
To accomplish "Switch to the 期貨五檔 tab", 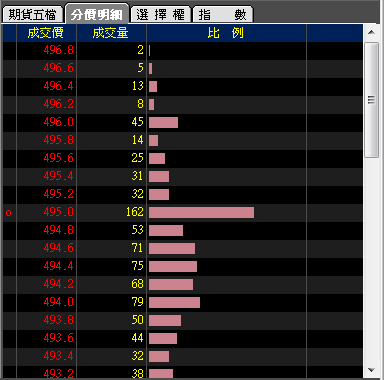I will click(32, 14).
